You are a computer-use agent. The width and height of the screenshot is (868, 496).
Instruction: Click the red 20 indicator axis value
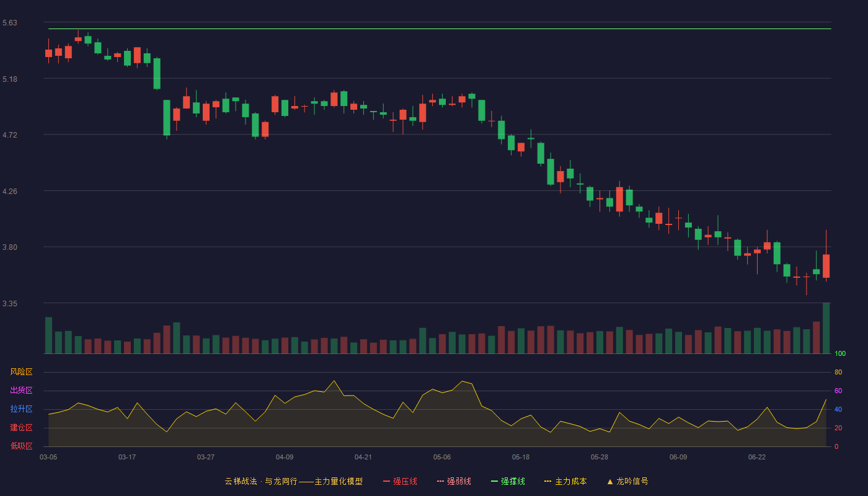pyautogui.click(x=838, y=428)
